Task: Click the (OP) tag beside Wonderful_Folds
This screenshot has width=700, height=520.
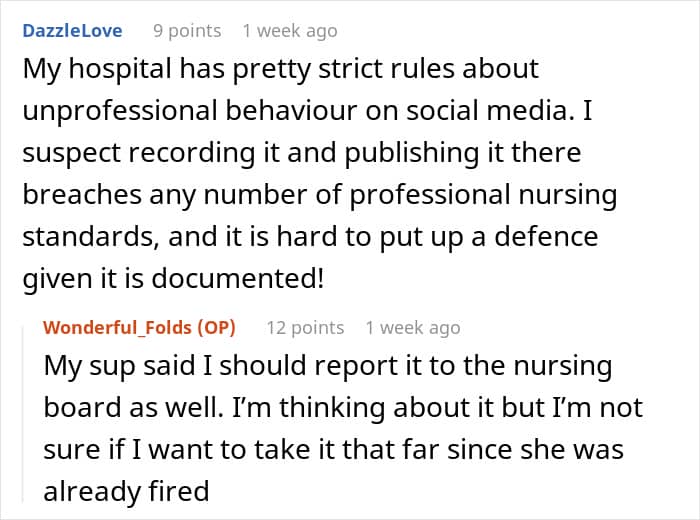Action: (x=220, y=328)
